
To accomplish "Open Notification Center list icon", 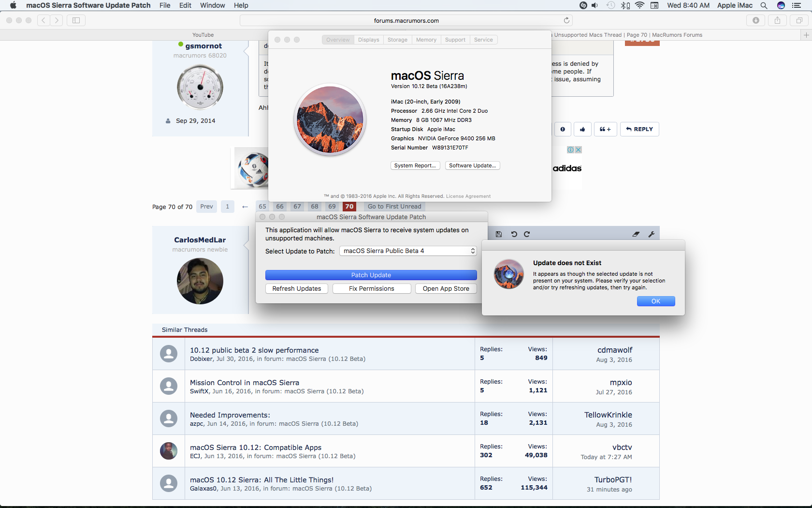I will tap(797, 5).
